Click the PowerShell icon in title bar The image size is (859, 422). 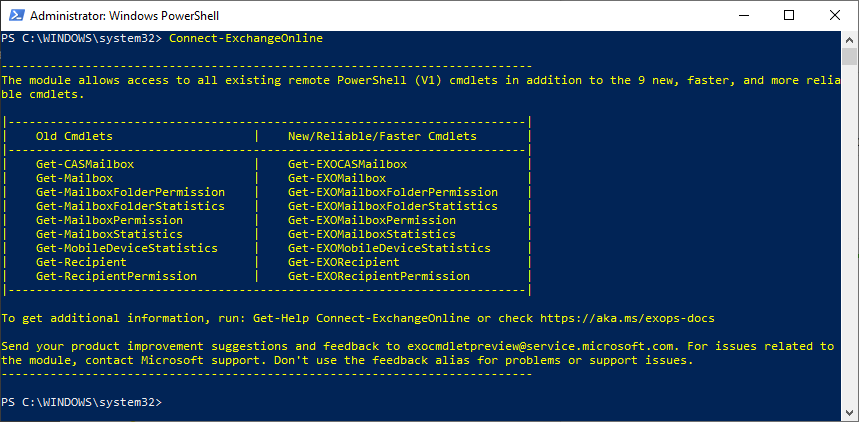[15, 15]
